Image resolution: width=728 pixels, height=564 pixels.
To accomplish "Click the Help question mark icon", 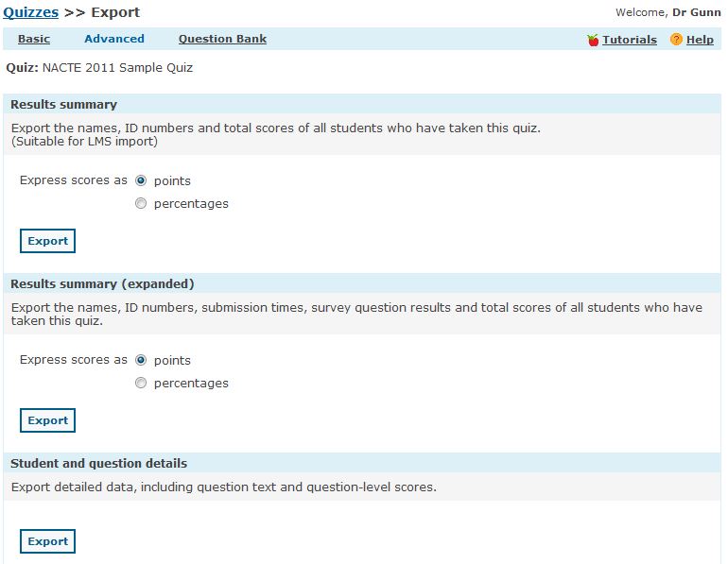I will point(676,40).
